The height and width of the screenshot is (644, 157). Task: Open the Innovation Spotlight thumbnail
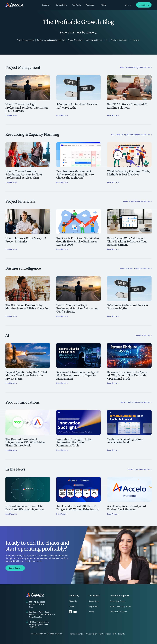pos(78,422)
